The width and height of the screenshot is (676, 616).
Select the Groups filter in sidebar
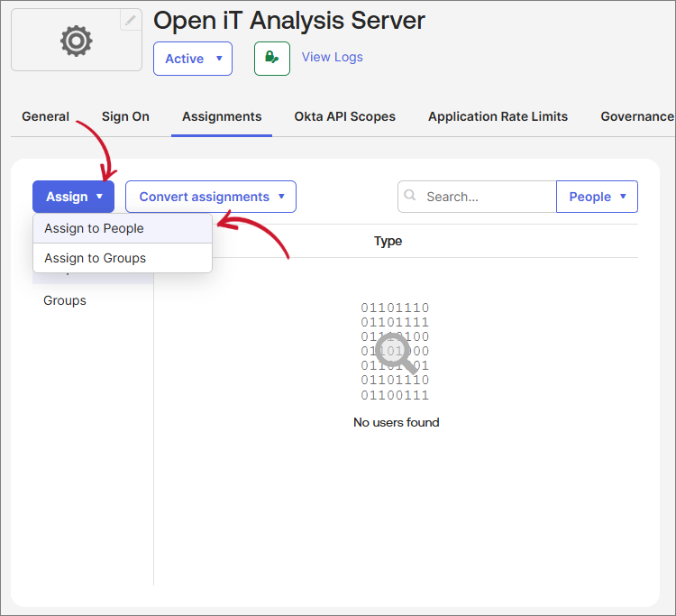pos(65,300)
